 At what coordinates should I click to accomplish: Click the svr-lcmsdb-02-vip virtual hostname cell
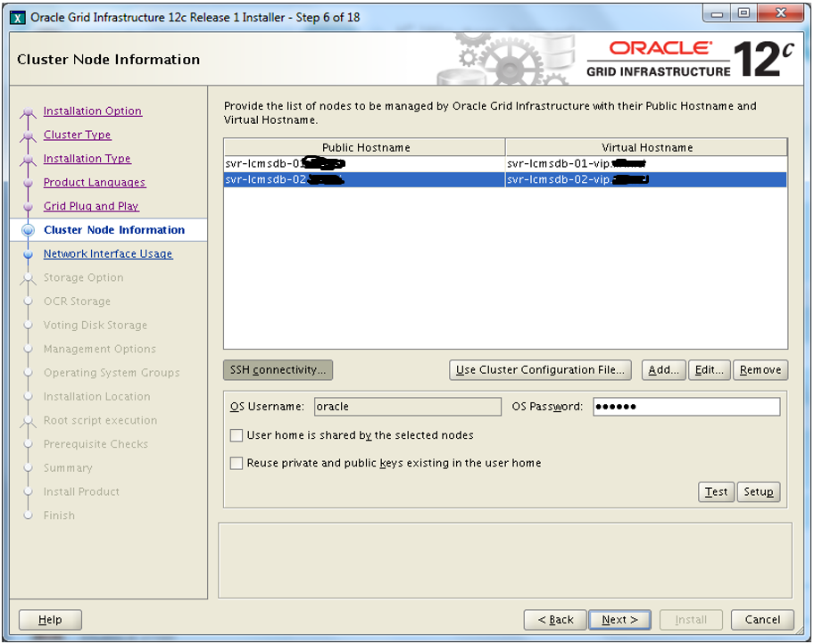(646, 179)
